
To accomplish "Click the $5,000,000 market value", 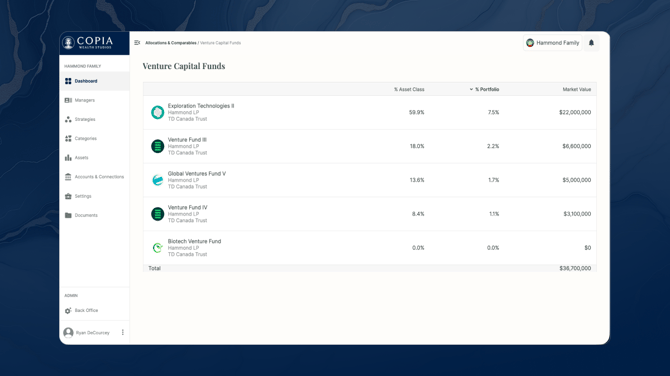I will [576, 180].
